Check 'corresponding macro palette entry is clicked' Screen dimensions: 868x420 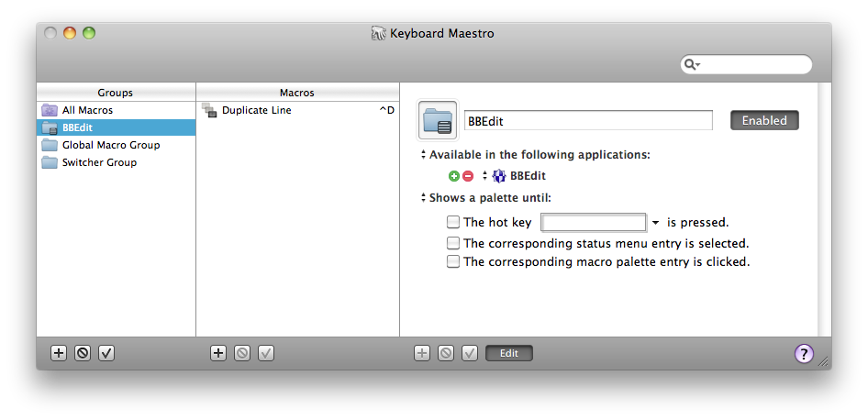(453, 261)
